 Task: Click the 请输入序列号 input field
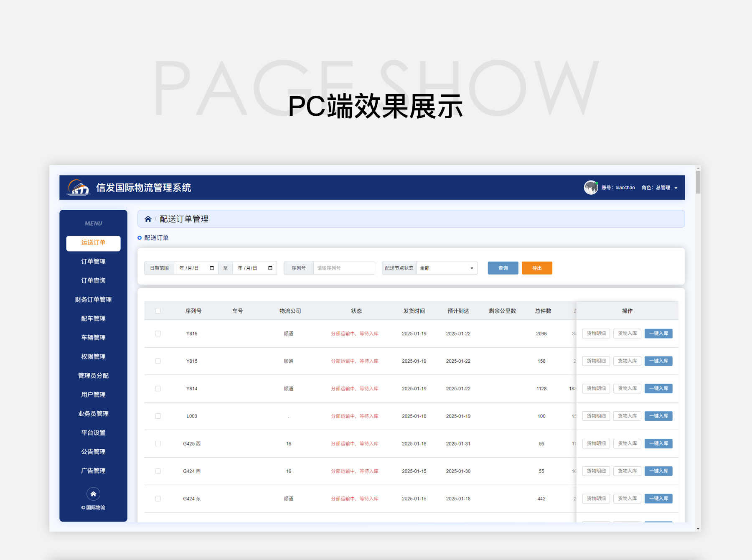tap(344, 268)
